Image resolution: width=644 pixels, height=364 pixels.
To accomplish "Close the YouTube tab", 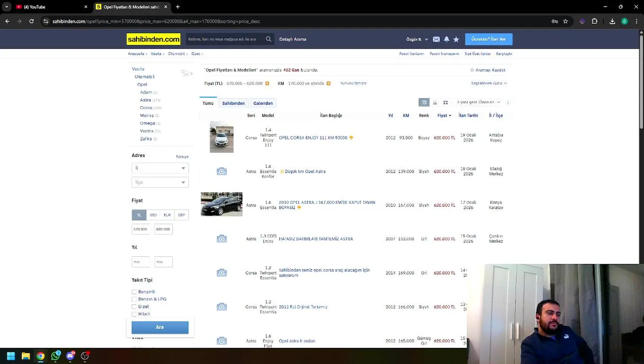I will coord(86,7).
